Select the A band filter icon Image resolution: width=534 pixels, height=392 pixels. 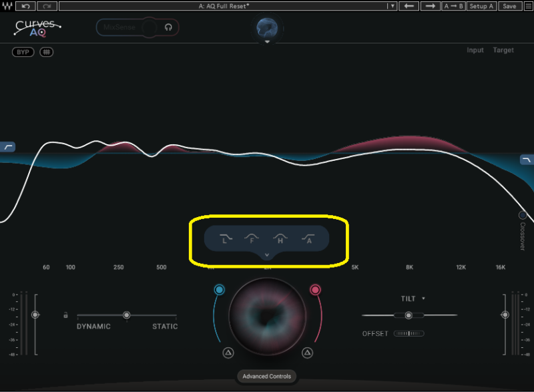tap(308, 238)
